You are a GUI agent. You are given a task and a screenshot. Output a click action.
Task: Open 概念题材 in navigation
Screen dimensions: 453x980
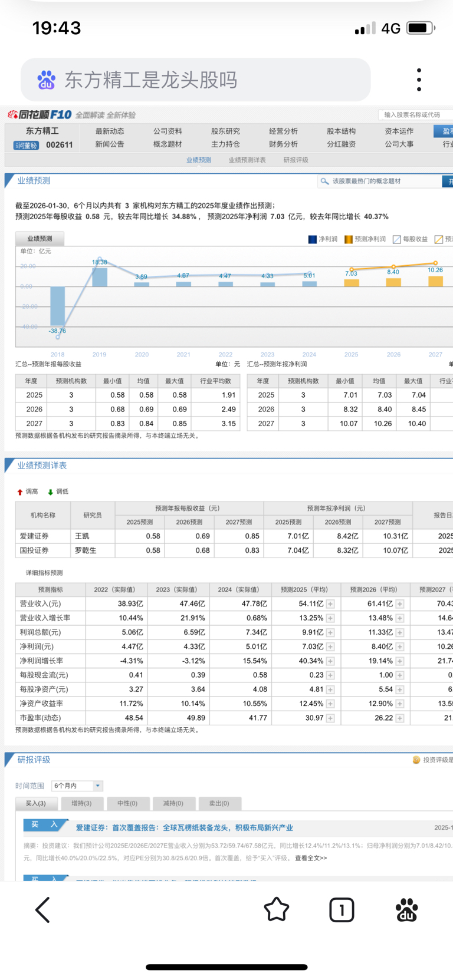coord(168,144)
